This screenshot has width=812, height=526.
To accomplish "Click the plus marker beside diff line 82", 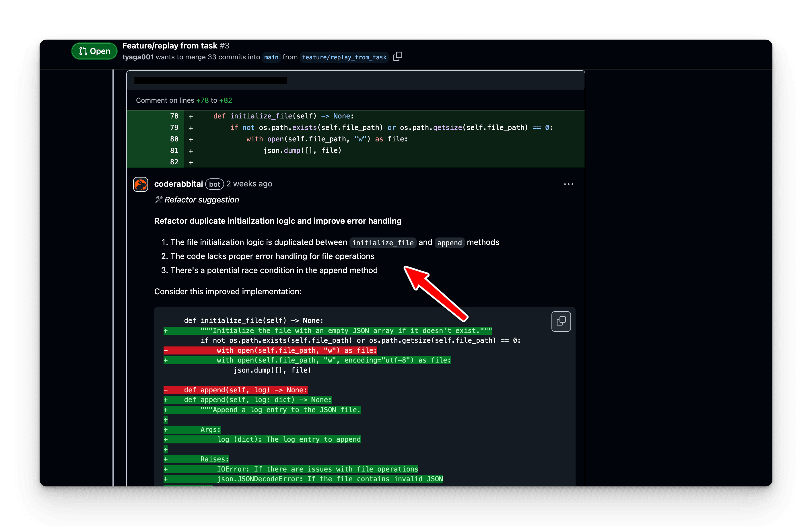I will (x=191, y=162).
